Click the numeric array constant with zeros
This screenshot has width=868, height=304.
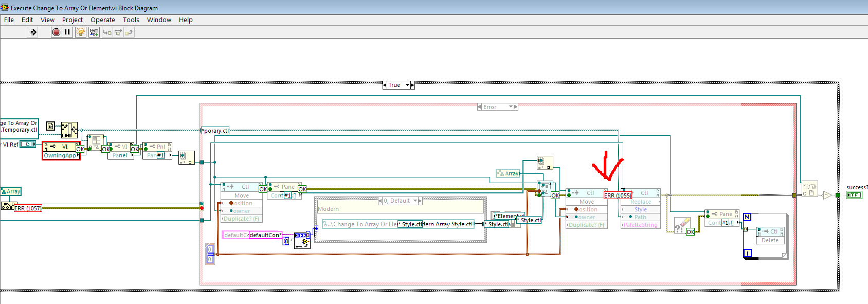(210, 254)
